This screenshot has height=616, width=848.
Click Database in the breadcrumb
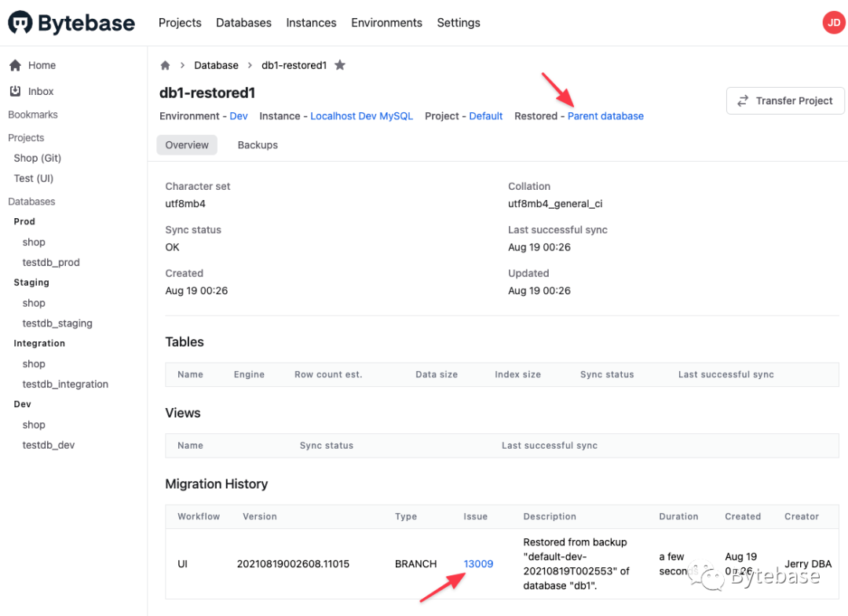click(217, 65)
